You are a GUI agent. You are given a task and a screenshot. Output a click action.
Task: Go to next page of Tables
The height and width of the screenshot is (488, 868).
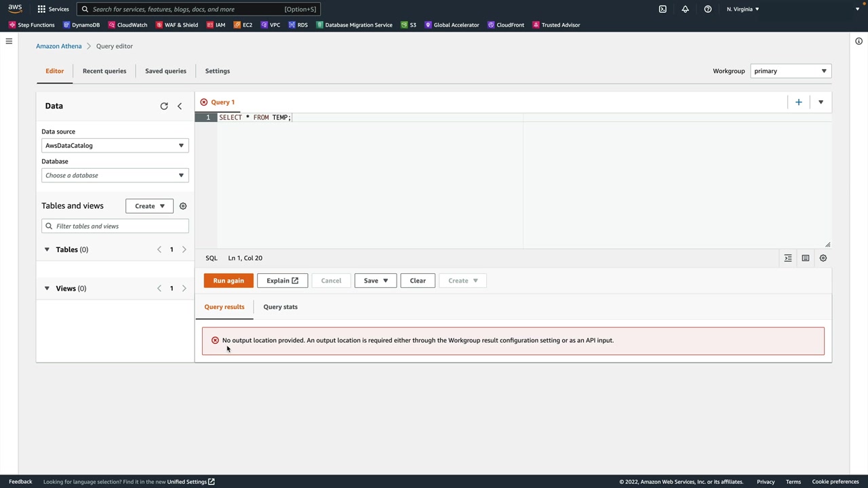pyautogui.click(x=184, y=249)
